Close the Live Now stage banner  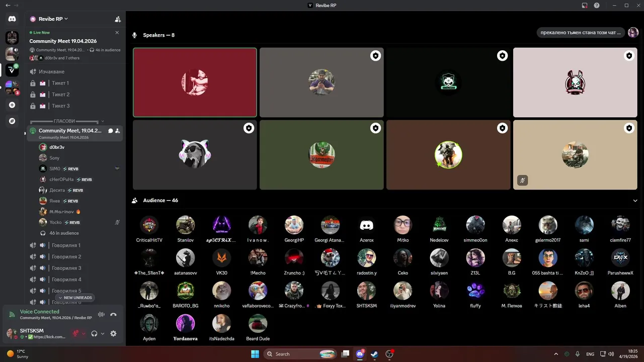(x=117, y=33)
